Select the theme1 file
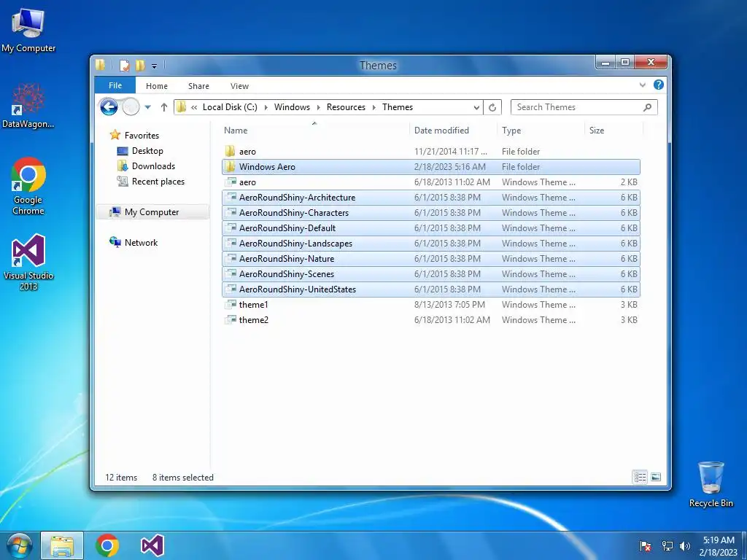This screenshot has height=560, width=747. click(x=431, y=304)
